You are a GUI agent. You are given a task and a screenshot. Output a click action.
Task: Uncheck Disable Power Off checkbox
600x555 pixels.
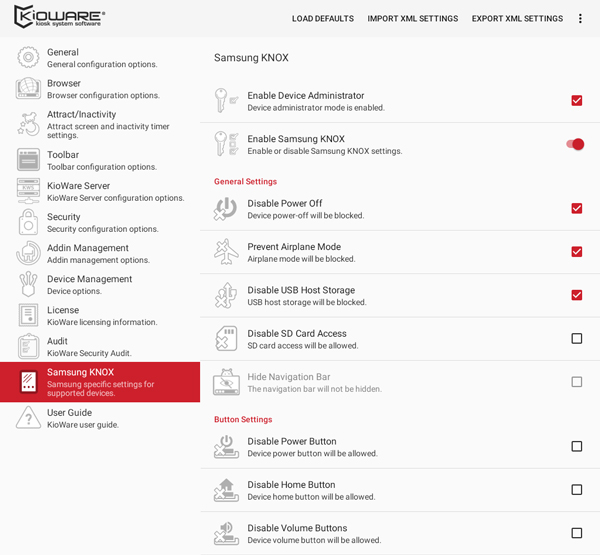[577, 208]
